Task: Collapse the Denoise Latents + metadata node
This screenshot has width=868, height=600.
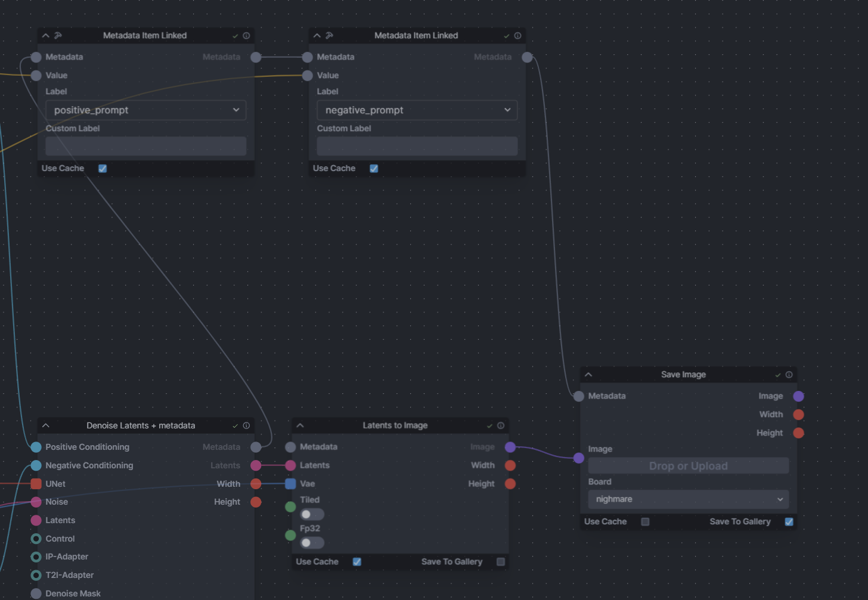Action: coord(46,426)
